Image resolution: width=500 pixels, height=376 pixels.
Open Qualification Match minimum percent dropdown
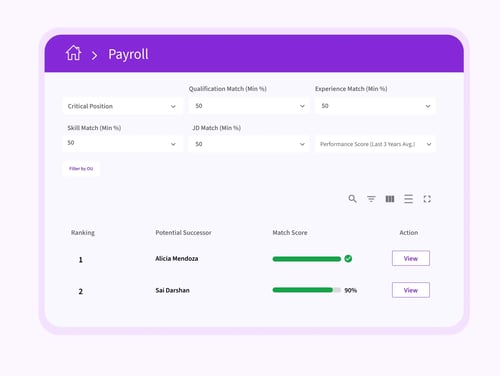(x=249, y=106)
